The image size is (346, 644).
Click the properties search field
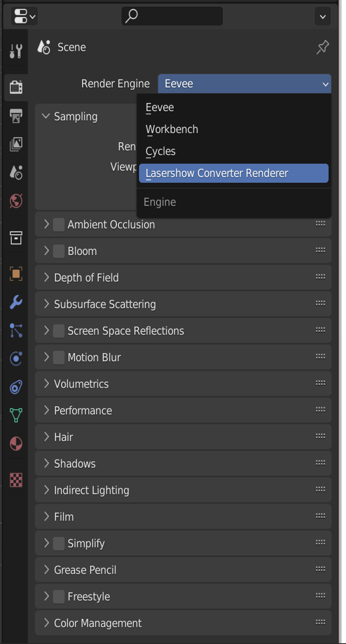coord(172,16)
